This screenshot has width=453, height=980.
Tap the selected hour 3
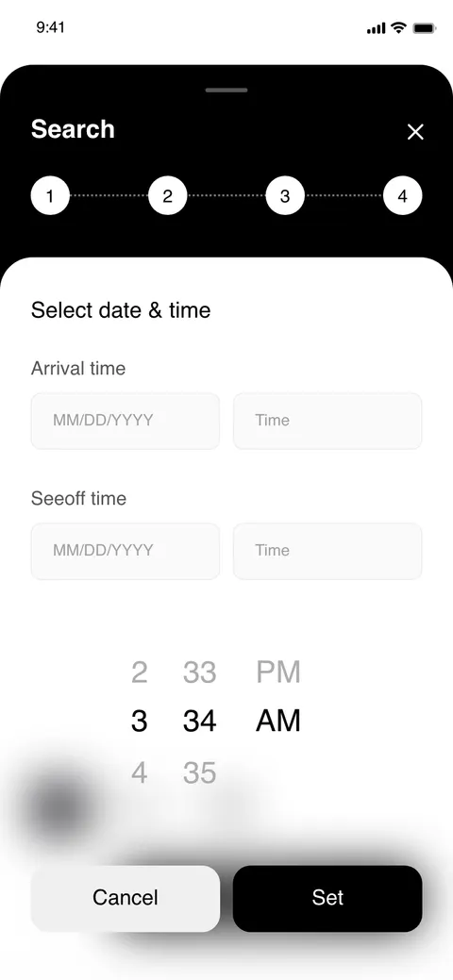click(139, 721)
